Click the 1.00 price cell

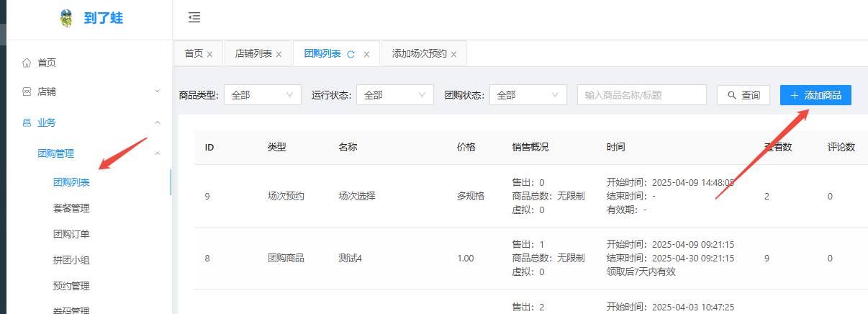coord(466,258)
